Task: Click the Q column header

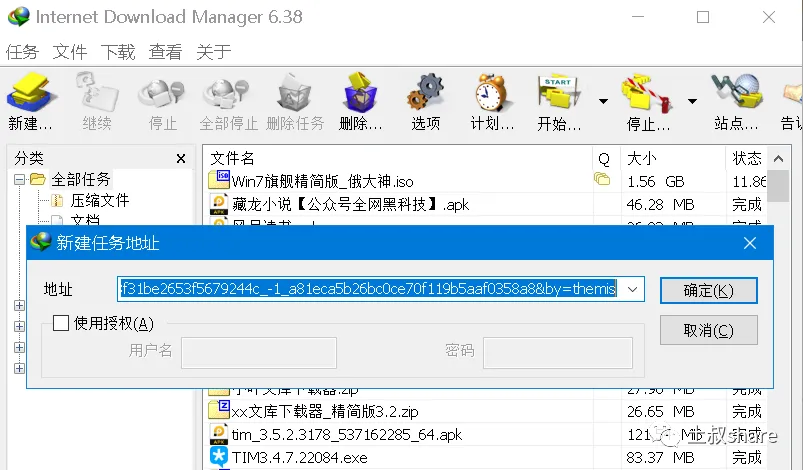Action: point(606,158)
